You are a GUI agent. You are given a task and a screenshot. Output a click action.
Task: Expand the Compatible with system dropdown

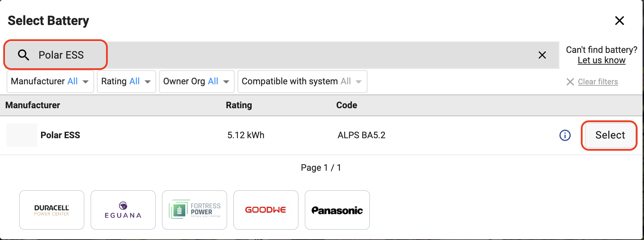coord(302,81)
